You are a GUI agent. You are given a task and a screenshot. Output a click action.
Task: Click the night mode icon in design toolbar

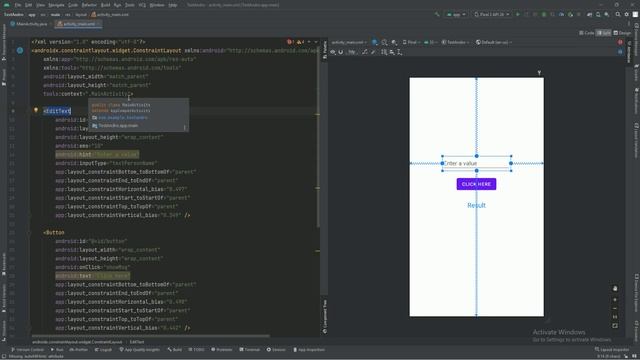(394, 42)
